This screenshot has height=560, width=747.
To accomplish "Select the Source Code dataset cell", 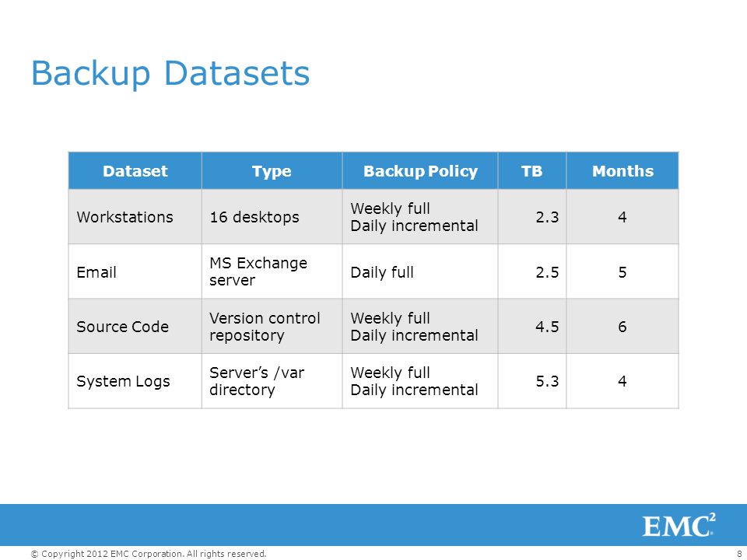I will [135, 326].
